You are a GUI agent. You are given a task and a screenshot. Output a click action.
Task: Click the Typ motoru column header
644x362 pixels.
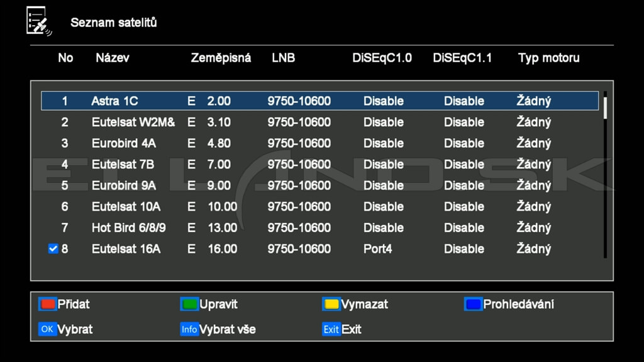click(x=548, y=58)
